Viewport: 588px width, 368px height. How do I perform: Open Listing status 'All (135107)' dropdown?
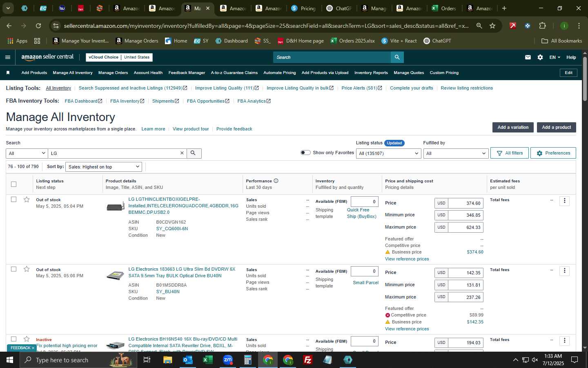[x=388, y=153]
